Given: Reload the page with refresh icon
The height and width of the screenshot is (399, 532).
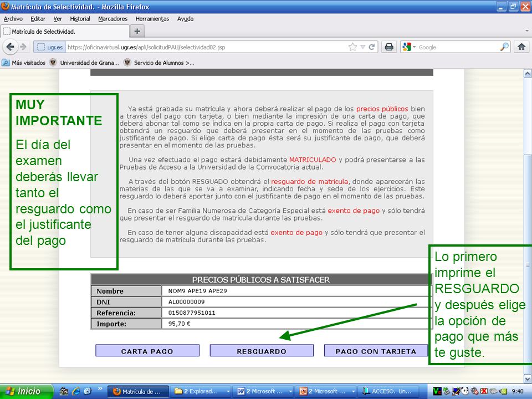Looking at the screenshot, I should coord(372,47).
